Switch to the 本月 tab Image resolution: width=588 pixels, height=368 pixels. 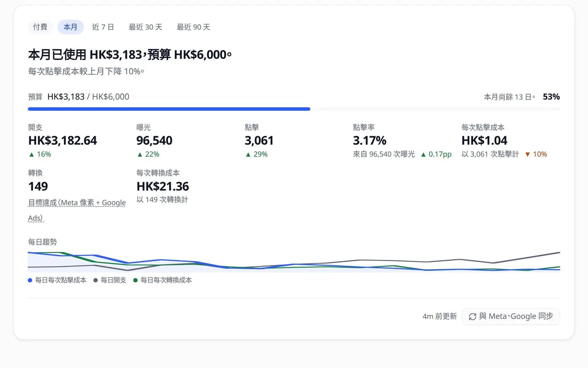71,27
